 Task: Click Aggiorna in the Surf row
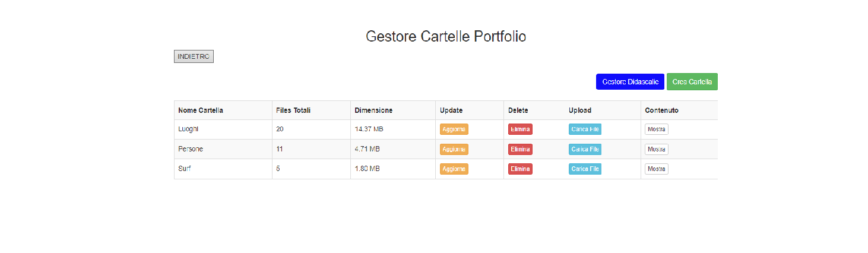454,169
